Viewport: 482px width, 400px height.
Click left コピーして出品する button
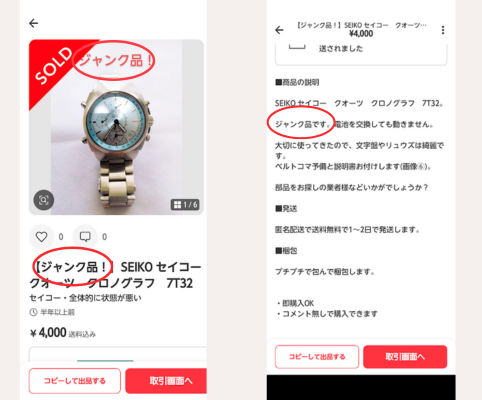pos(75,381)
